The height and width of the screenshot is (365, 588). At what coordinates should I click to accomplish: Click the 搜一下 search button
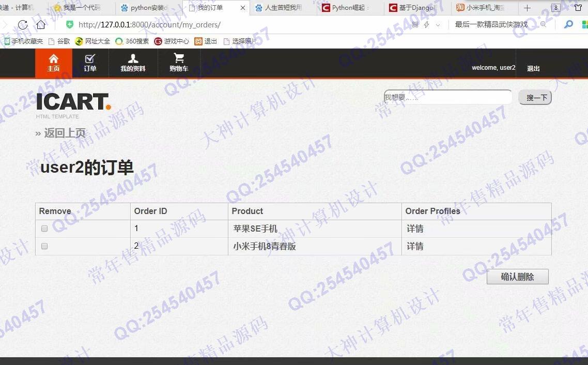click(x=535, y=98)
